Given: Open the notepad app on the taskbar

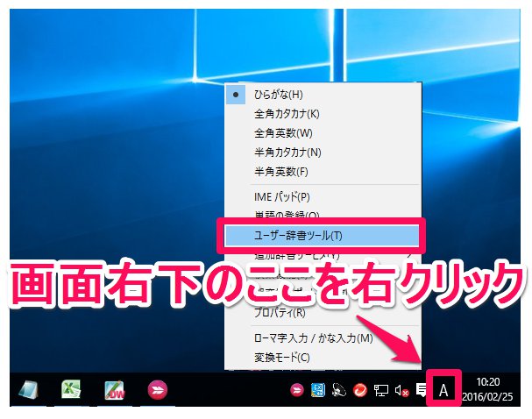Looking at the screenshot, I should pyautogui.click(x=28, y=390).
